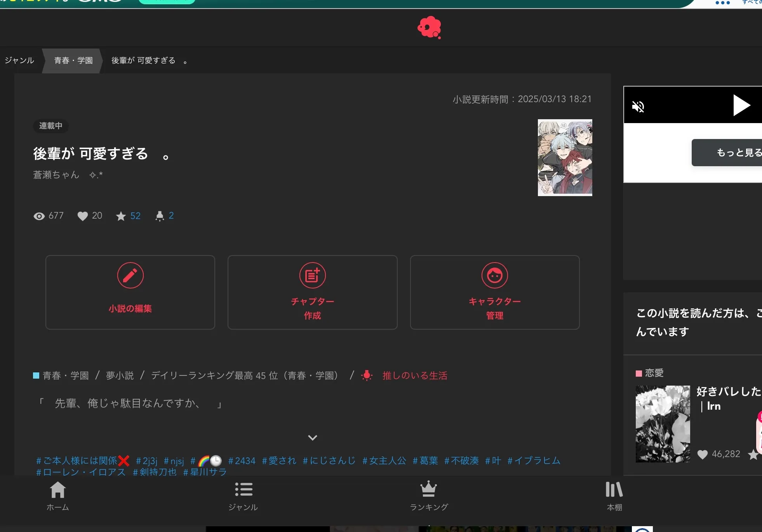Image resolution: width=762 pixels, height=532 pixels.
Task: Click the 小説の編集 pencil icon
Action: [x=130, y=275]
